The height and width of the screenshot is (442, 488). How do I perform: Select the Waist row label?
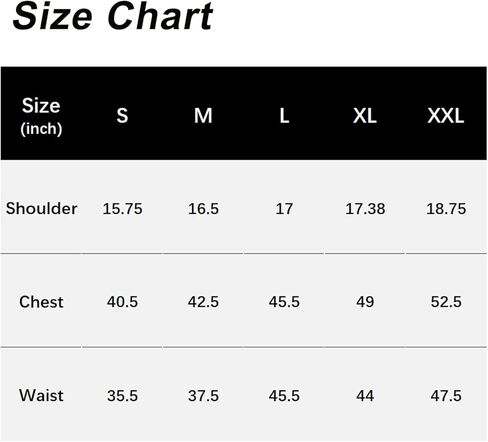coord(41,396)
